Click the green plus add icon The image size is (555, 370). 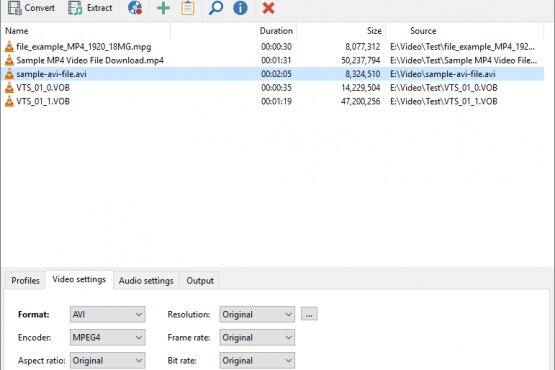click(163, 8)
